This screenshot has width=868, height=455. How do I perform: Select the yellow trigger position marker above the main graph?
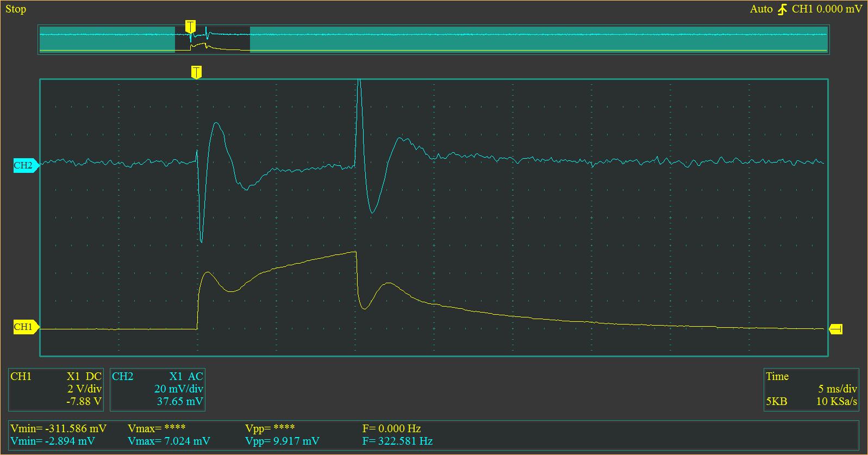(196, 72)
